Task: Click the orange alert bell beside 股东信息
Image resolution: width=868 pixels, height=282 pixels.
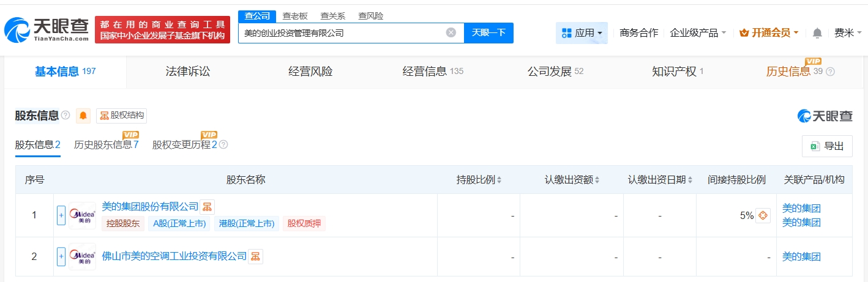Action: pyautogui.click(x=83, y=116)
